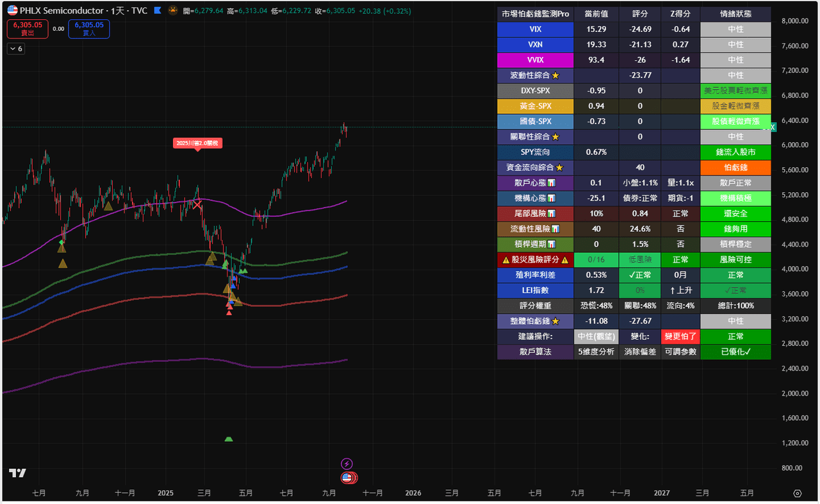Click the 股災風險評分 warning row label

[535, 259]
